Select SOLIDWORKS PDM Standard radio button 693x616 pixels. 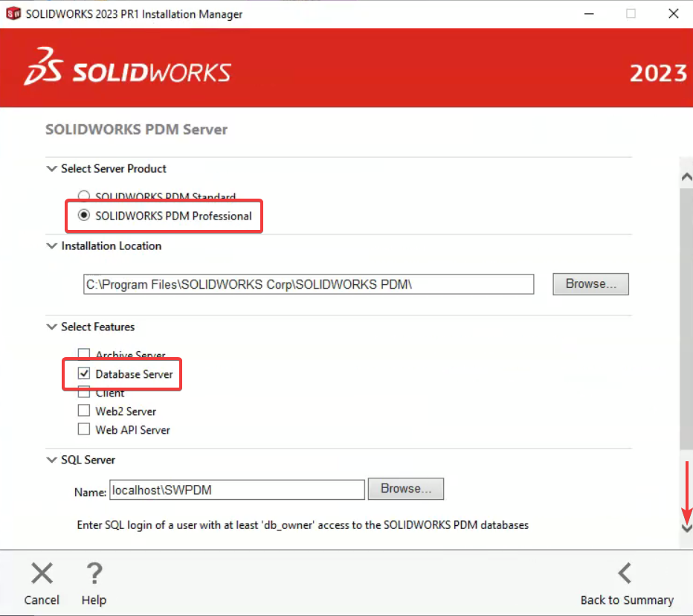tap(83, 195)
